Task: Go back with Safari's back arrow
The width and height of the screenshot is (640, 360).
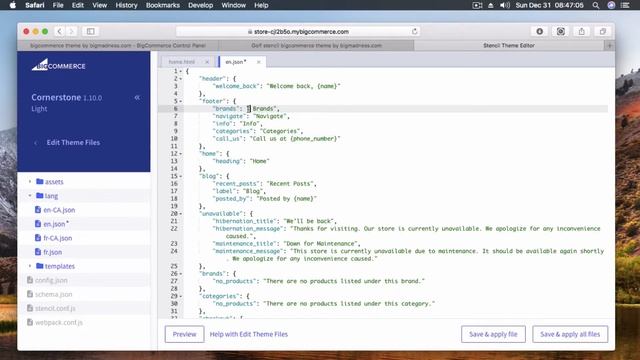Action: tap(59, 31)
